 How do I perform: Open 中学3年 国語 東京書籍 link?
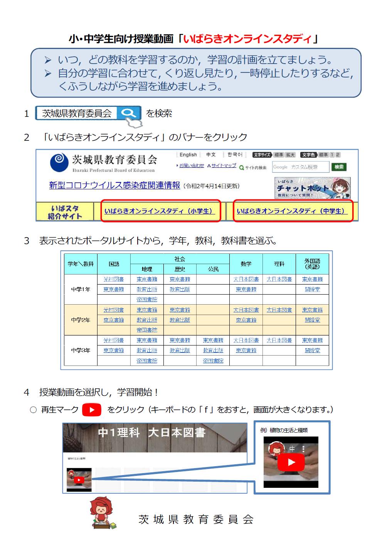114,350
